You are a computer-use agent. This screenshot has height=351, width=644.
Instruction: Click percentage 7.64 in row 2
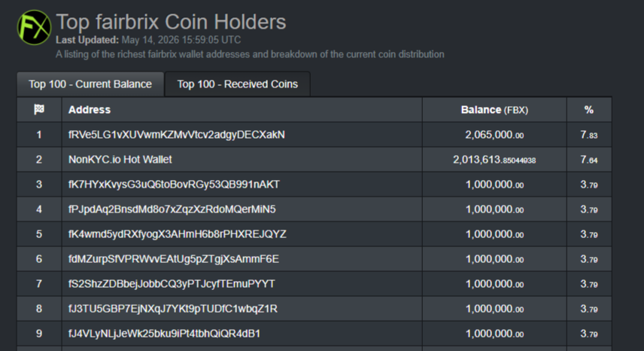[x=589, y=160]
